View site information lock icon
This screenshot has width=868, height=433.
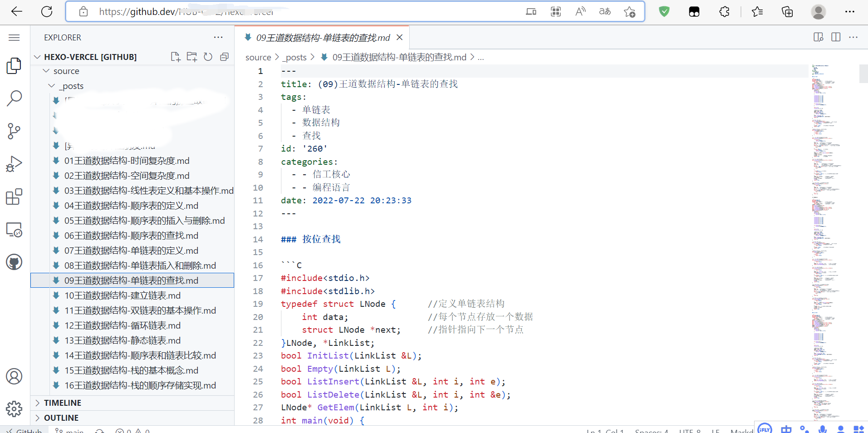[x=83, y=12]
